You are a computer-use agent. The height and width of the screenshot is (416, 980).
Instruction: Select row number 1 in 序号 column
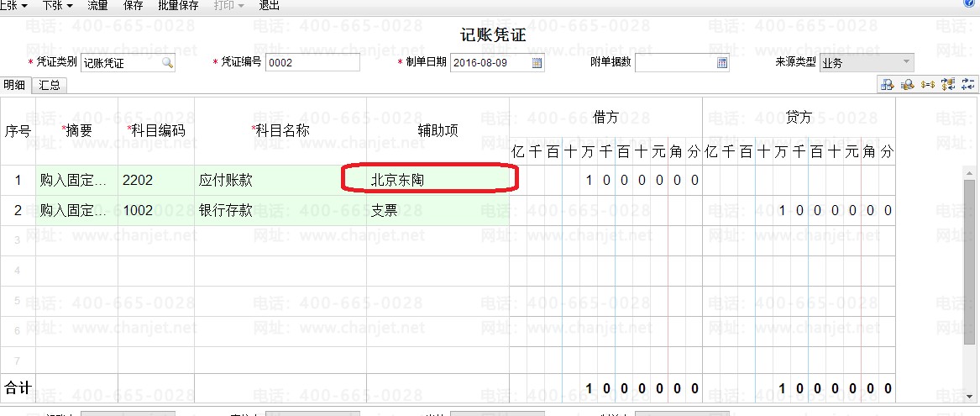click(18, 181)
